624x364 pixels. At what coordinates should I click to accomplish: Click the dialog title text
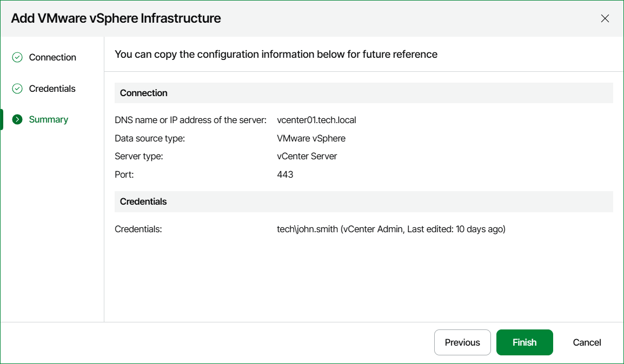click(116, 18)
